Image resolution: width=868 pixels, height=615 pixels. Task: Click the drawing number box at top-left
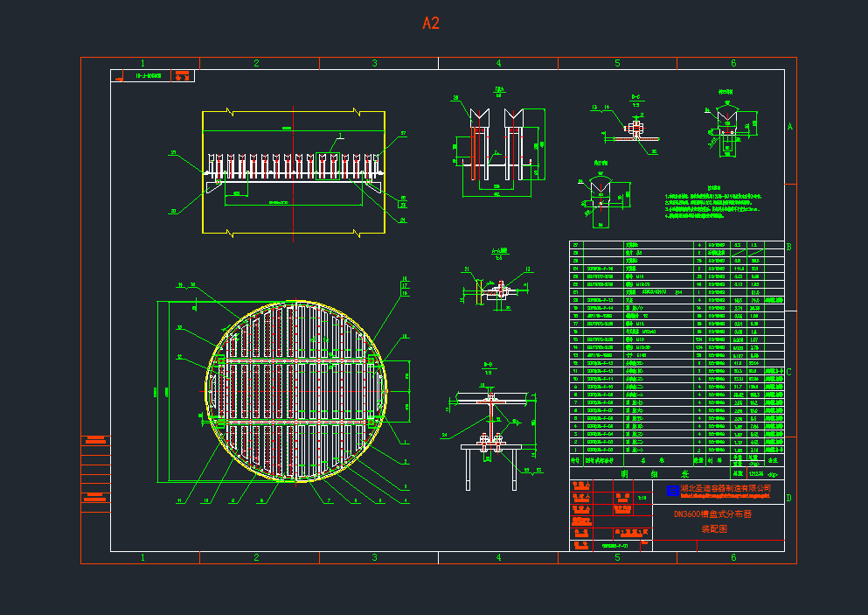[152, 76]
